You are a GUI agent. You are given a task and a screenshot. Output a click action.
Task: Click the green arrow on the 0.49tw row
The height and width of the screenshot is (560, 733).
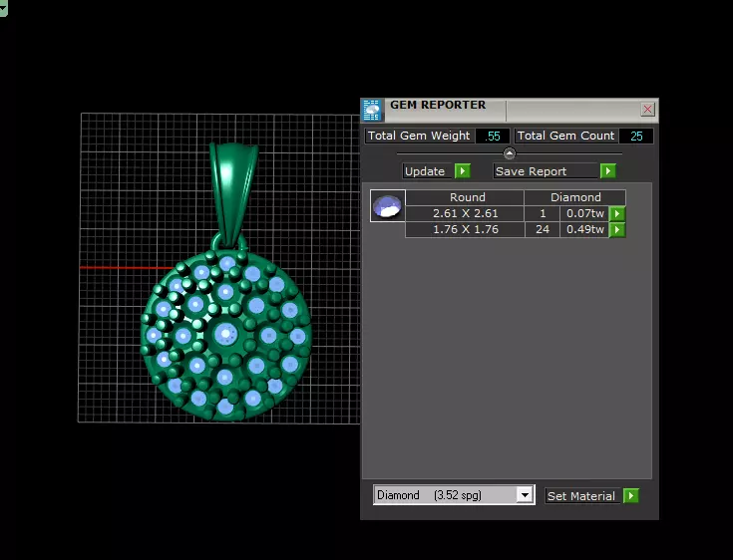click(x=617, y=230)
